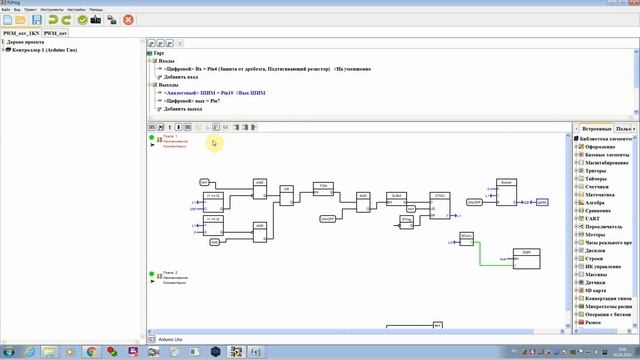Collapse the Входы tag group
The image size is (640, 360).
[150, 61]
